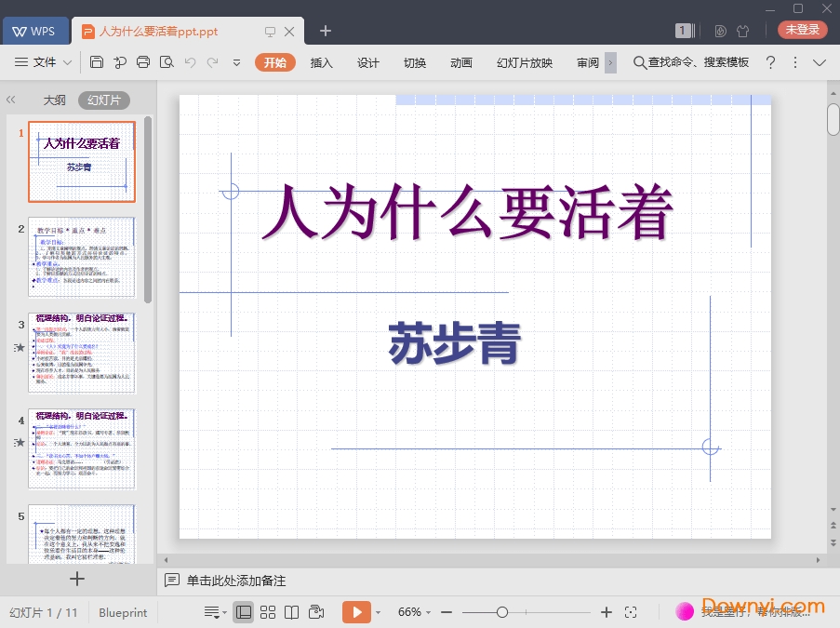
Task: Select slide 3 thumbnail in the panel
Action: 82,352
